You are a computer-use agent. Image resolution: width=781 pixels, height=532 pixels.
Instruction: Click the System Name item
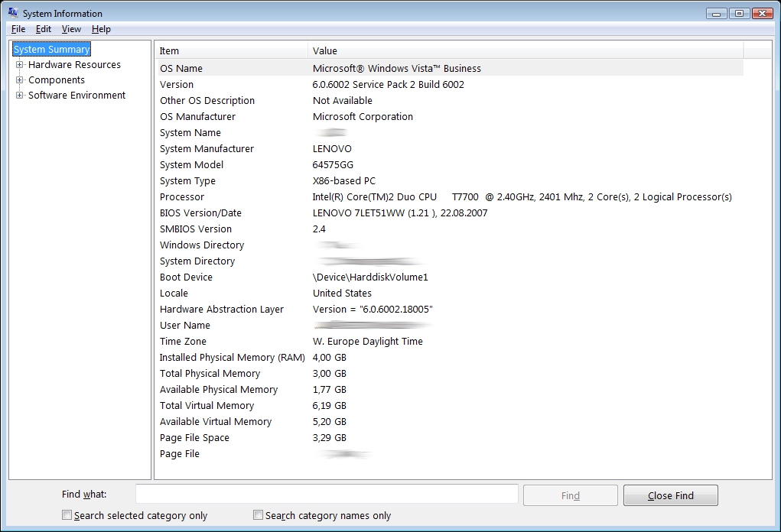[x=190, y=133]
